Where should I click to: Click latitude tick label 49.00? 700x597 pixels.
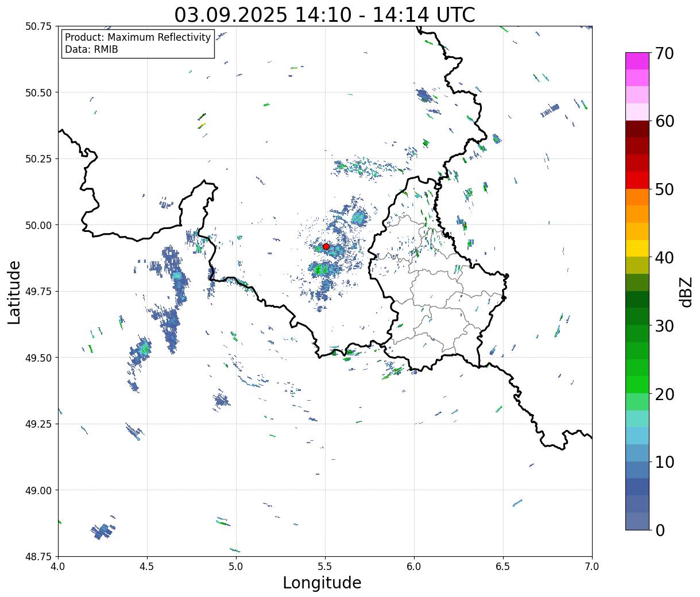pos(38,490)
